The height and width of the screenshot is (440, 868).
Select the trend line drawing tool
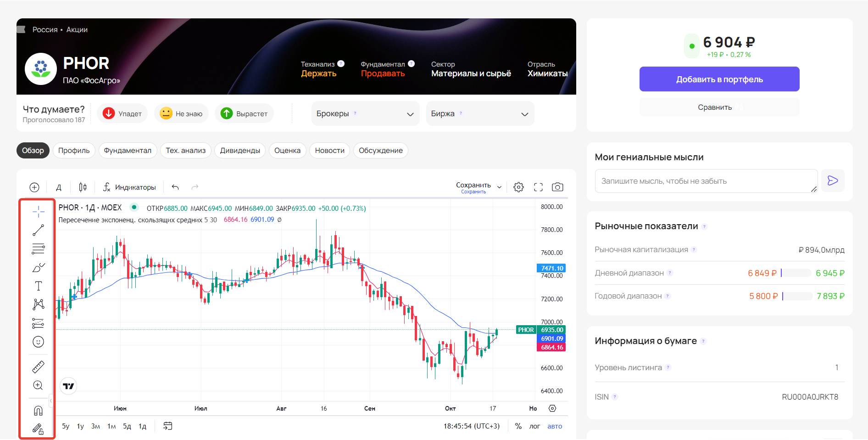[x=39, y=230]
